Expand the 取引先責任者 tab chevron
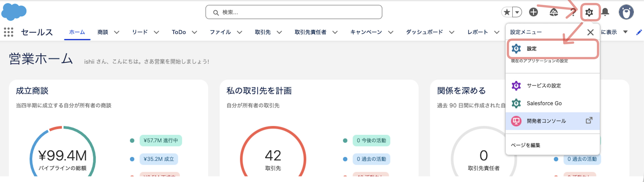Screen dimensions: 644x182 (335, 32)
